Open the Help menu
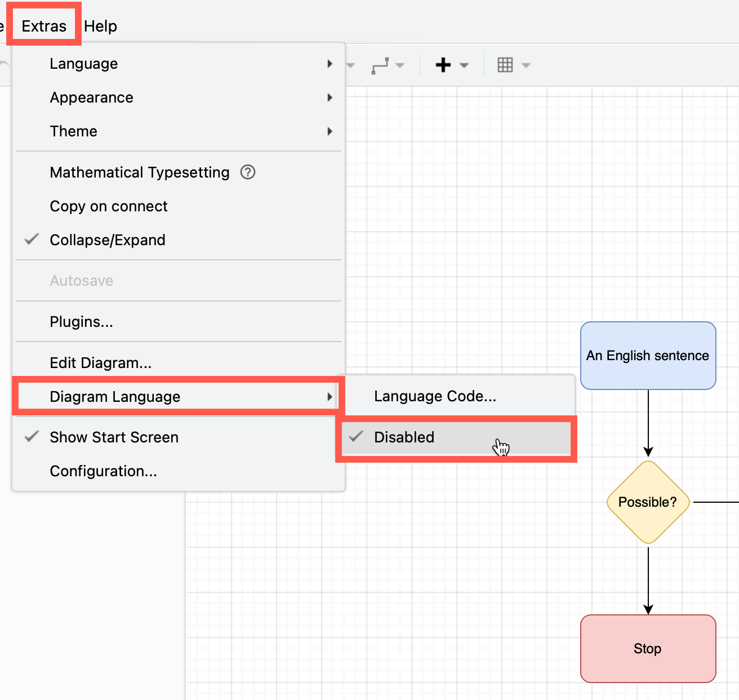 click(x=100, y=25)
